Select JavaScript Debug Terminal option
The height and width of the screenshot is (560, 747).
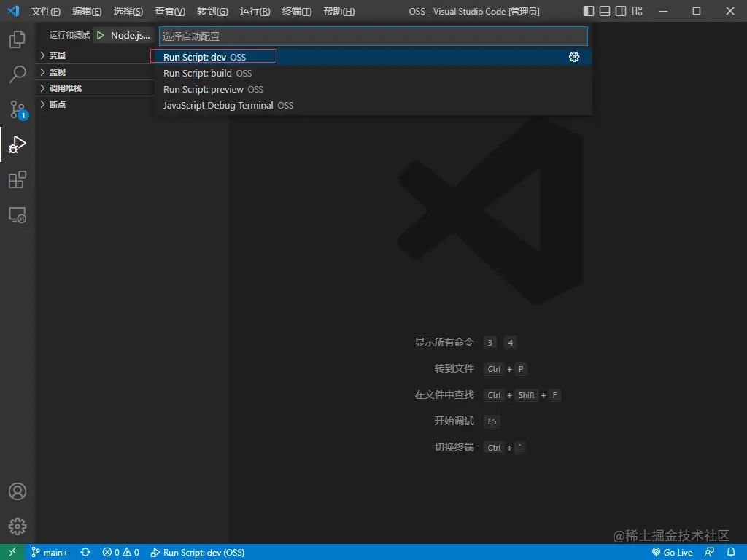[x=373, y=105]
